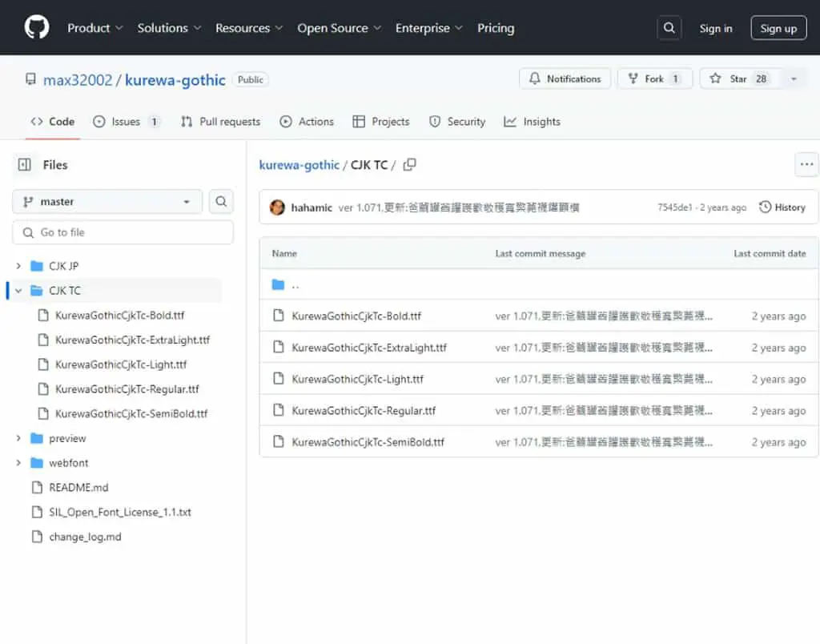This screenshot has width=820, height=644.
Task: Open the Product menu dropdown
Action: (x=94, y=28)
